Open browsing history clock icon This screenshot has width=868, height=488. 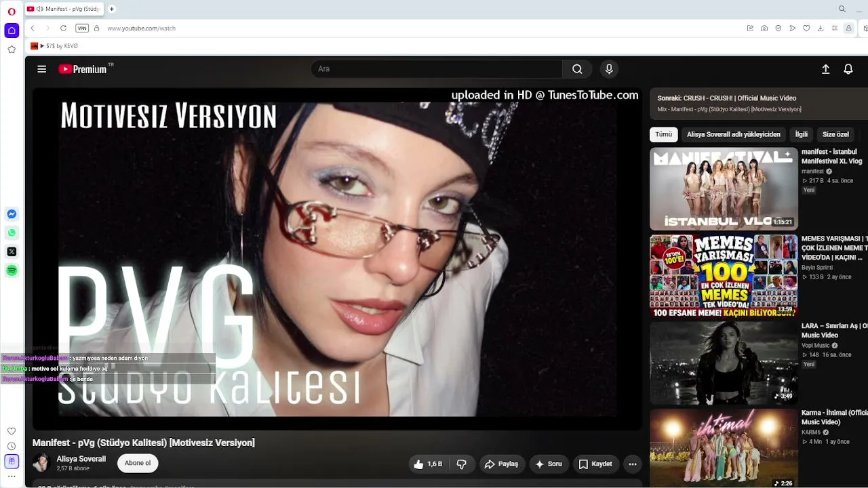coord(12,446)
